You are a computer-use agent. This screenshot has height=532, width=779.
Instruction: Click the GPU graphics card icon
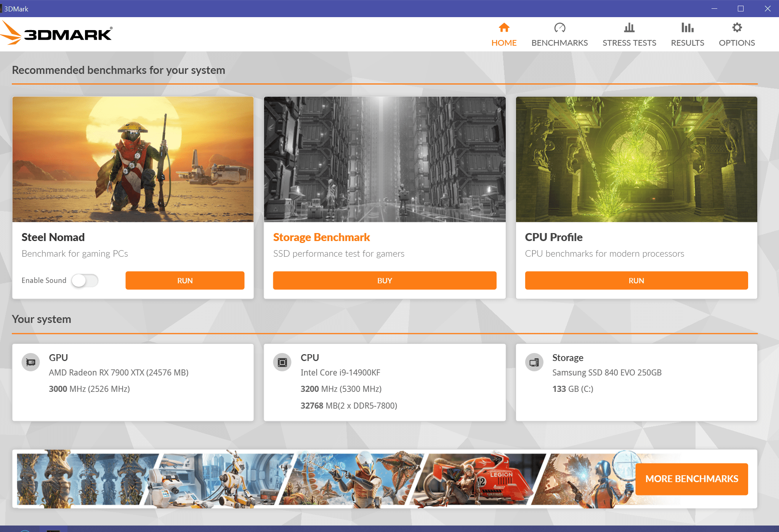click(x=31, y=362)
